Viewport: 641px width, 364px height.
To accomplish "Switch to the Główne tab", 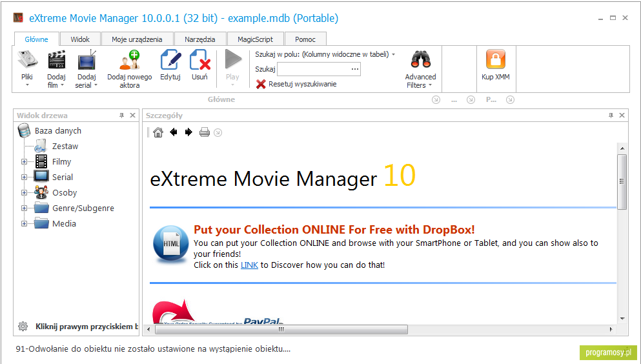I will coord(36,39).
